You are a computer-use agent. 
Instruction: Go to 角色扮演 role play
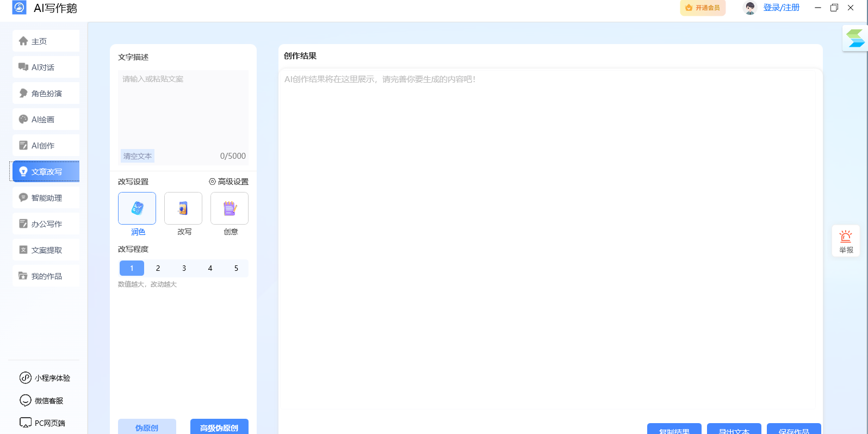click(46, 93)
